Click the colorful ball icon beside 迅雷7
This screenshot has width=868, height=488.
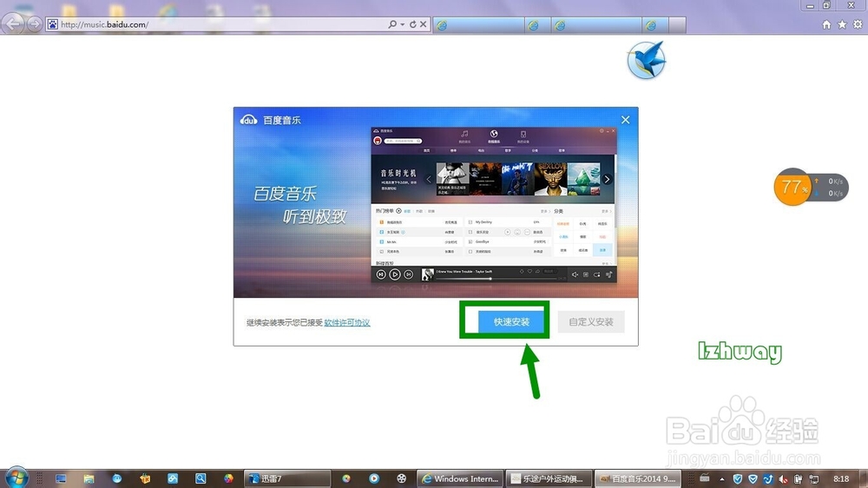pos(228,478)
